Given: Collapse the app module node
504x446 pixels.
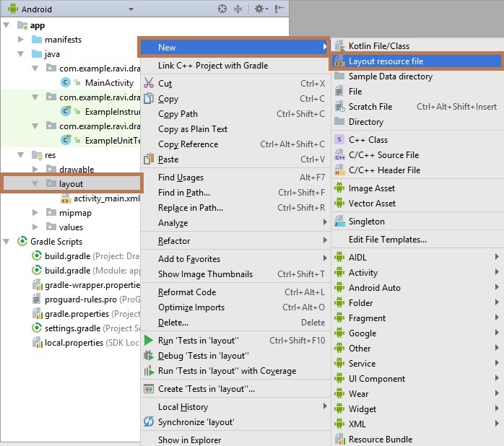Looking at the screenshot, I should (6, 25).
